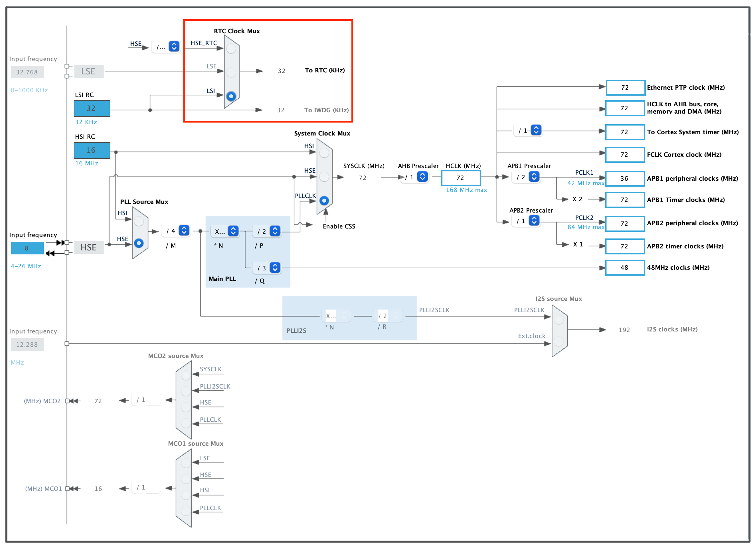
Task: Open the APB2 Prescaler dropdown
Action: coord(534,221)
